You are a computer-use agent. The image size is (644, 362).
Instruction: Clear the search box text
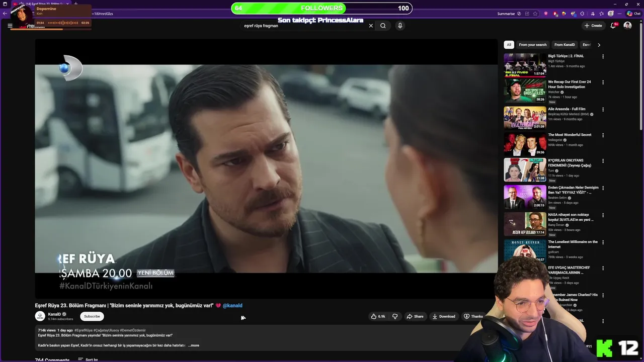tap(371, 26)
